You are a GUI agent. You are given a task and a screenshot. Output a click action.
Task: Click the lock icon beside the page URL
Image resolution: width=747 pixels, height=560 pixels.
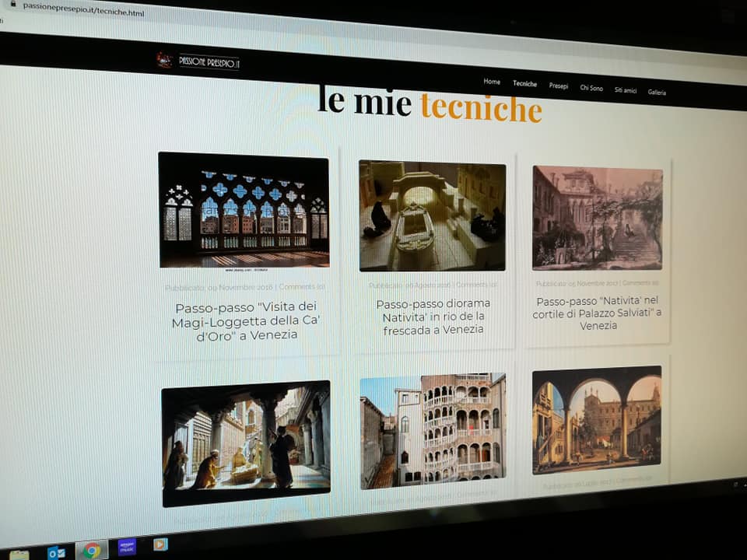click(13, 5)
